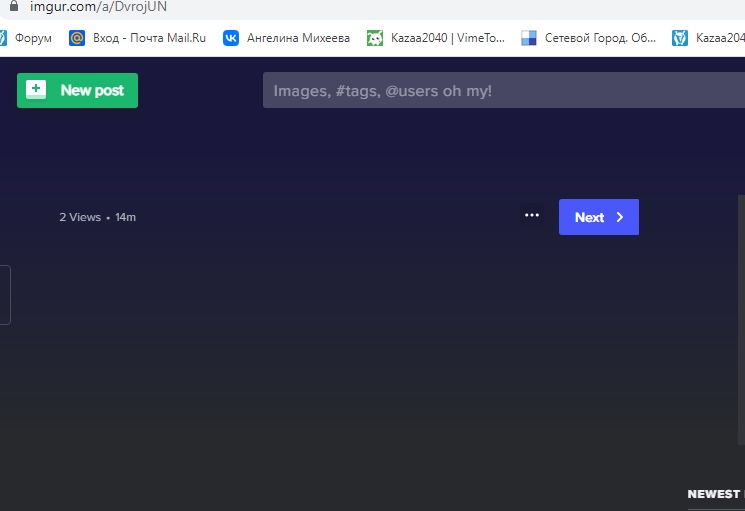Expand the collapsed panel on left edge

(5, 294)
